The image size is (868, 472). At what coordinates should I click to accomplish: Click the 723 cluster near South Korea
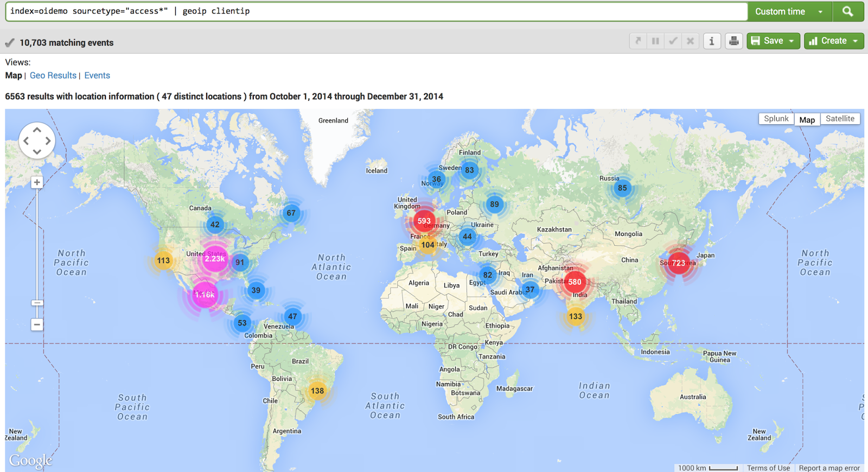[x=679, y=263]
